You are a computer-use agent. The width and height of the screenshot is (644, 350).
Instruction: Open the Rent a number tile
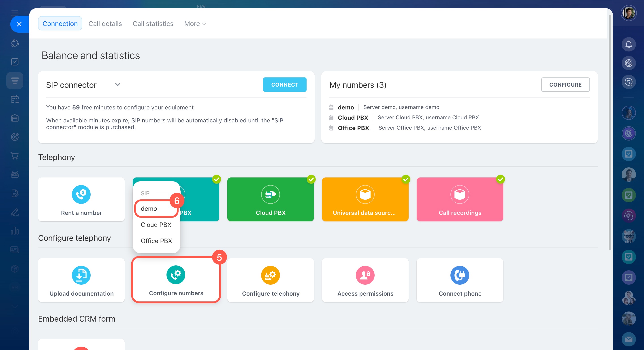point(81,199)
